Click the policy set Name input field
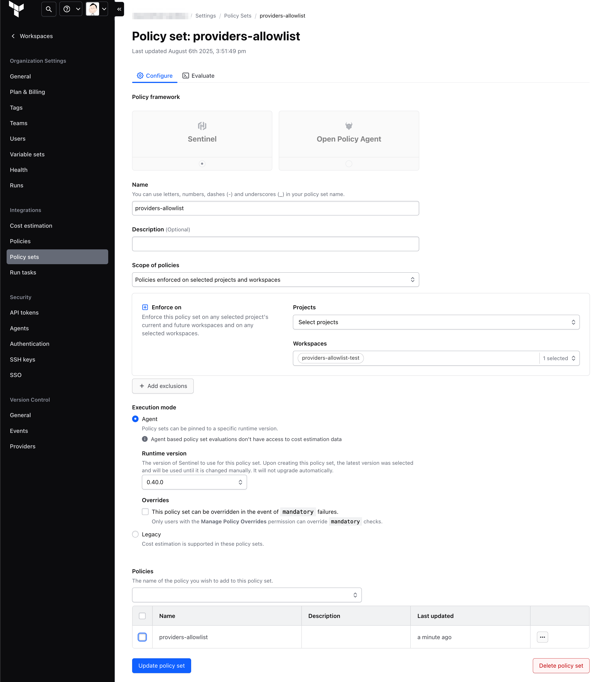The image size is (616, 682). [275, 208]
